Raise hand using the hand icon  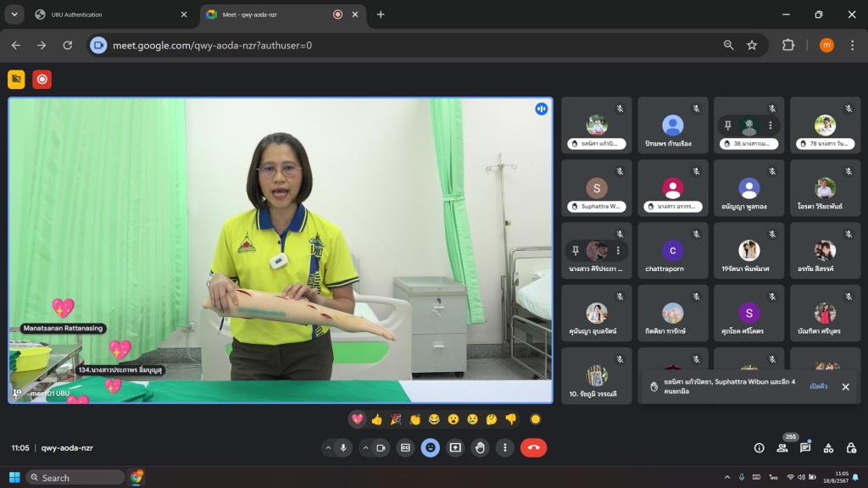pyautogui.click(x=480, y=447)
